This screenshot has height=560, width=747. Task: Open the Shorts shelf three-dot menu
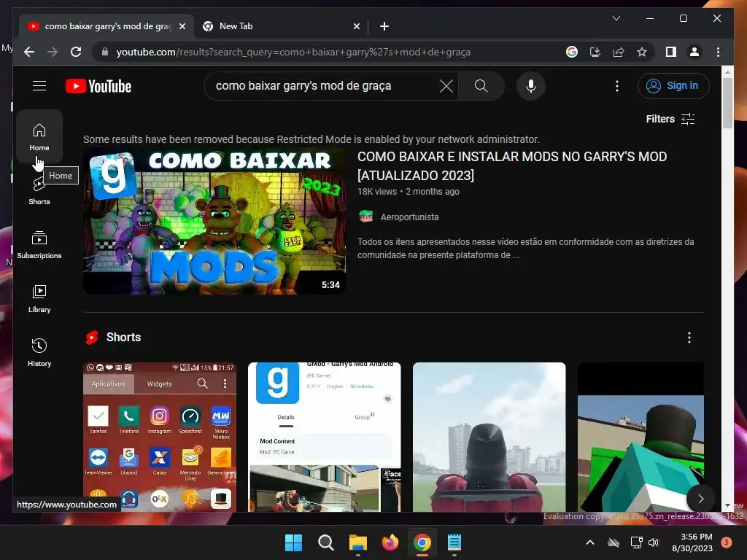click(689, 338)
